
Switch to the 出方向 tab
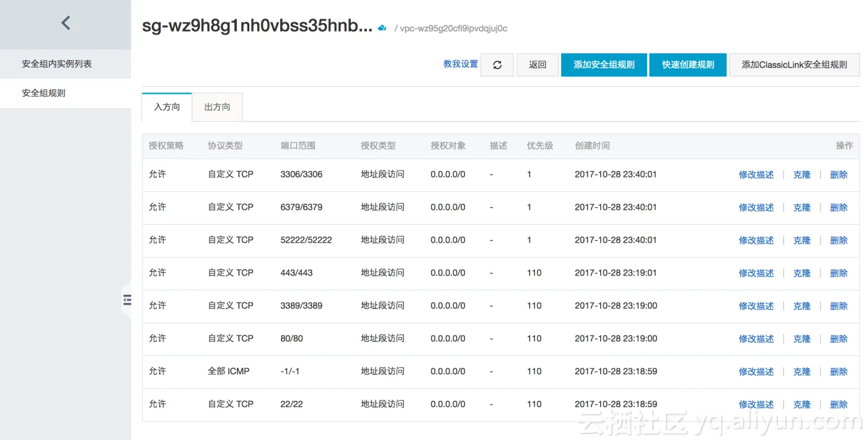pyautogui.click(x=217, y=107)
